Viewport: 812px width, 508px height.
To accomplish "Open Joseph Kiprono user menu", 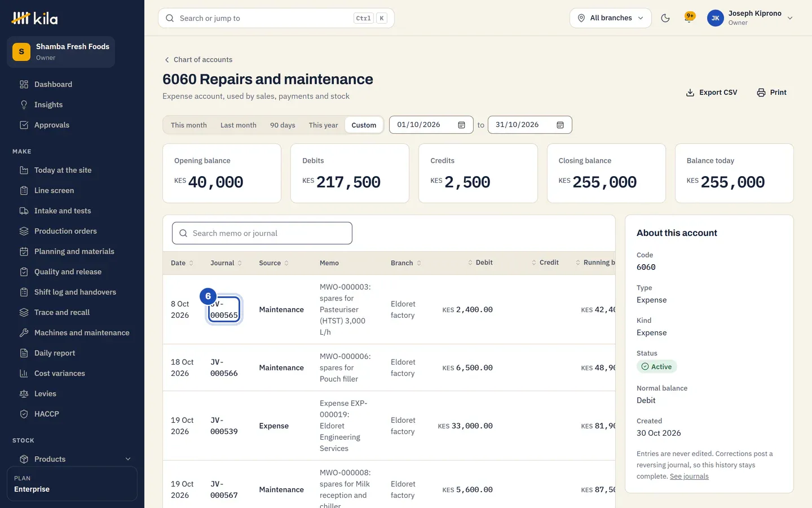I will (750, 18).
